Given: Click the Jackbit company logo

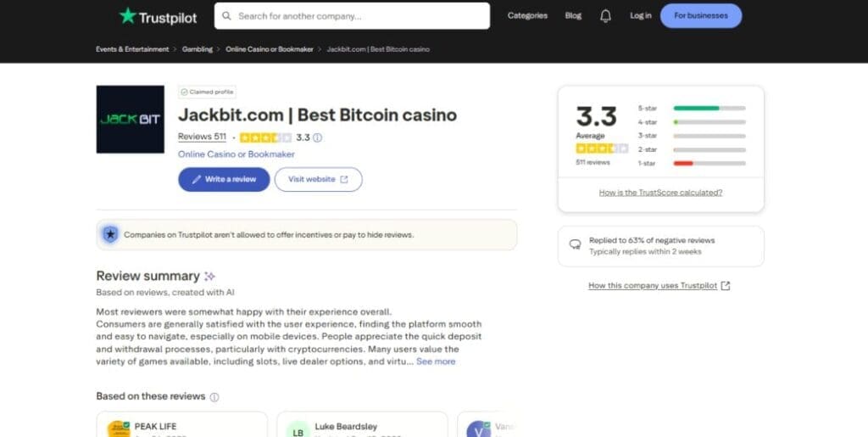Looking at the screenshot, I should (130, 119).
